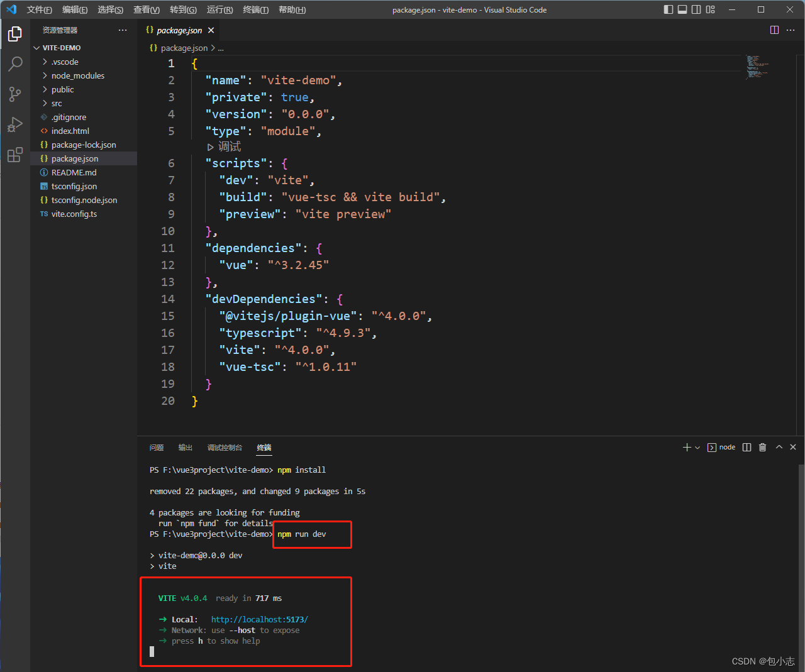
Task: Open the 转到(G) menu
Action: pos(183,9)
